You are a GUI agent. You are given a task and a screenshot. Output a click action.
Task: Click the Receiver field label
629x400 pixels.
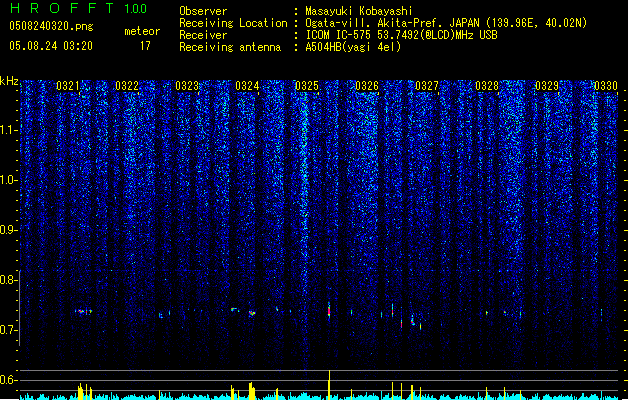coord(203,35)
